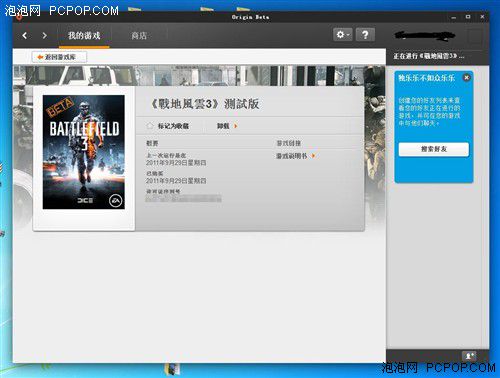Viewport: 500px width, 378px height.
Task: Click the 正在进行《戰地風雲3》status text
Action: click(x=428, y=56)
